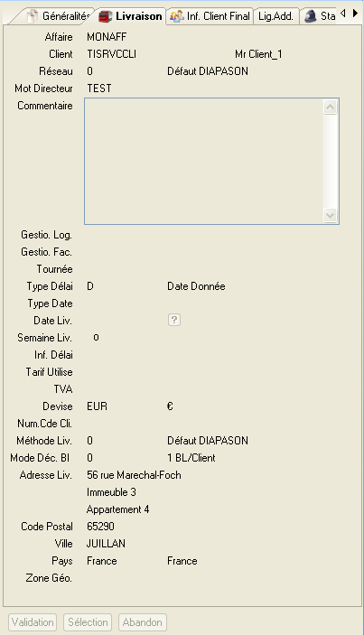The width and height of the screenshot is (364, 635).
Task: Click inside the Commentaire text area
Action: (x=203, y=161)
